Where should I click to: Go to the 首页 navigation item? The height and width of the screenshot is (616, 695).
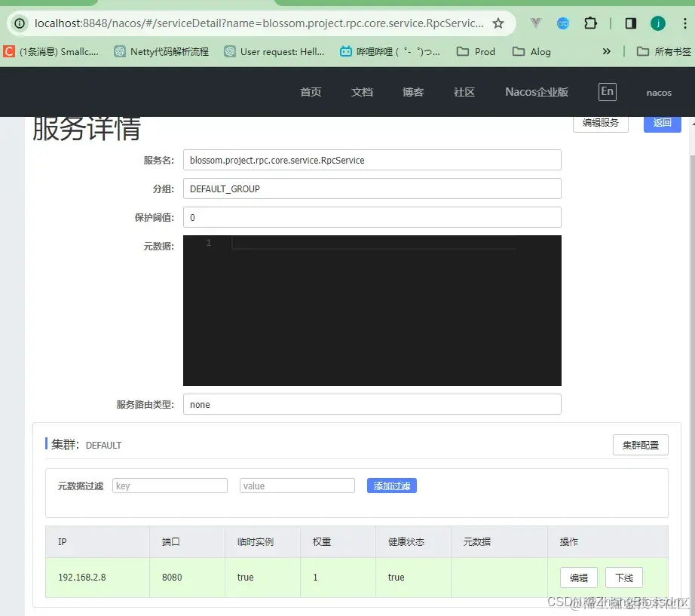[x=311, y=92]
